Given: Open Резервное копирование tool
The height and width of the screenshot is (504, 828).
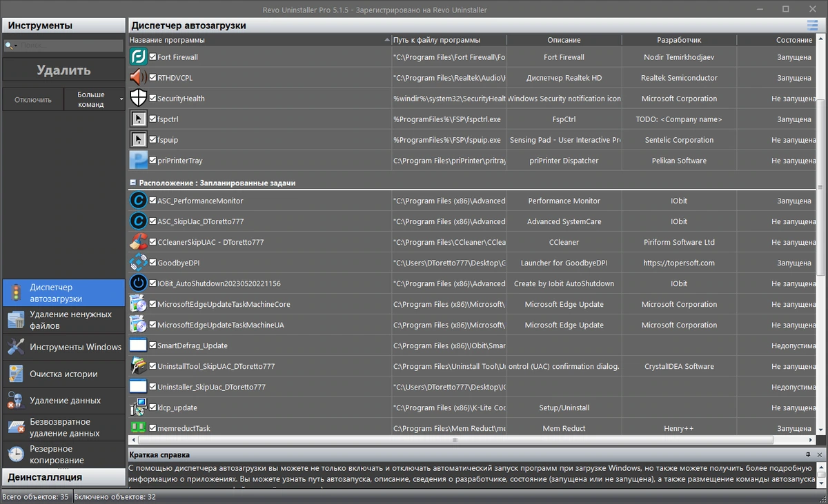Looking at the screenshot, I should [64, 454].
